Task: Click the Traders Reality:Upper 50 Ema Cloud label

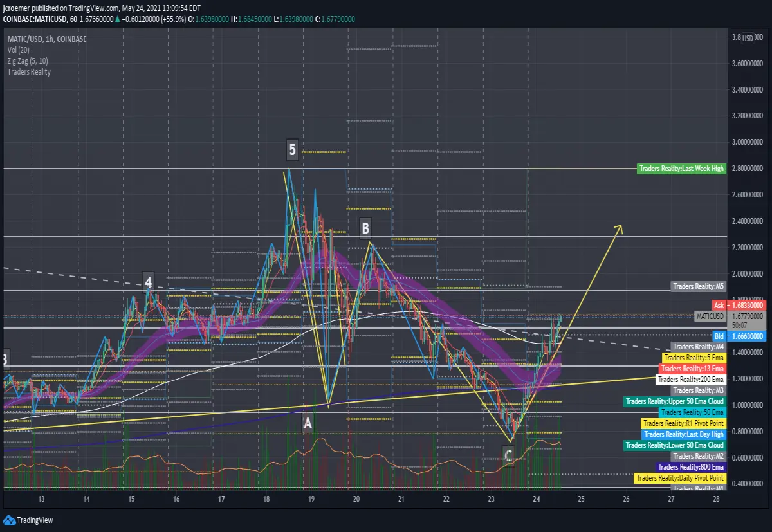Action: [x=675, y=401]
